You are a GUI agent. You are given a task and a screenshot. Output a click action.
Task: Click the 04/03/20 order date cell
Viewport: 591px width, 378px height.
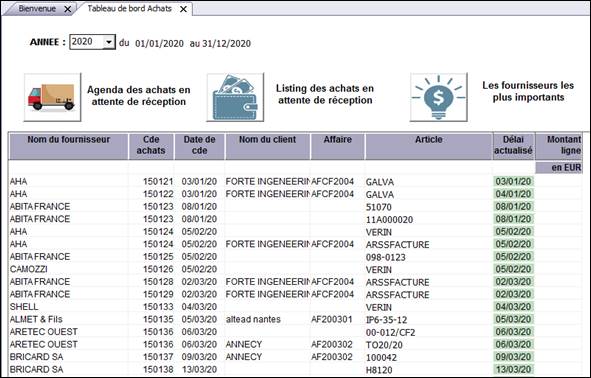point(199,307)
